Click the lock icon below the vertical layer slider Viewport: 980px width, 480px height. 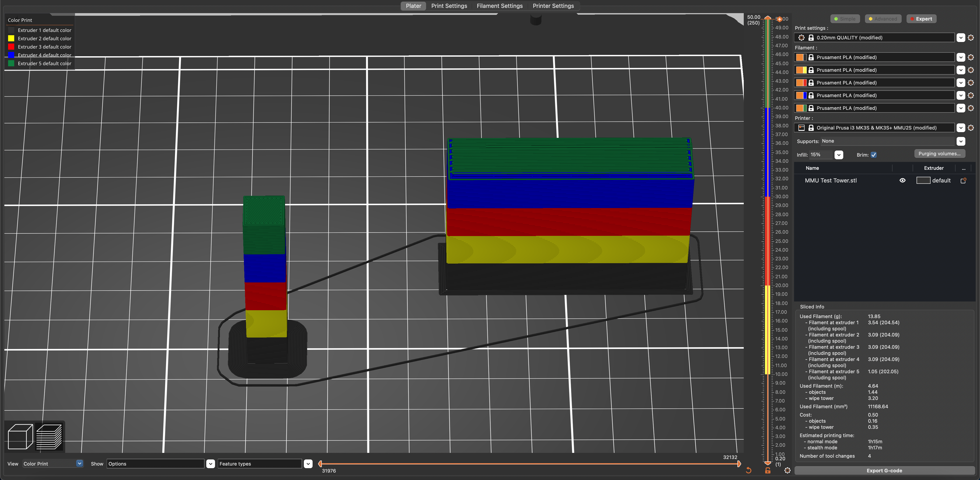click(768, 471)
